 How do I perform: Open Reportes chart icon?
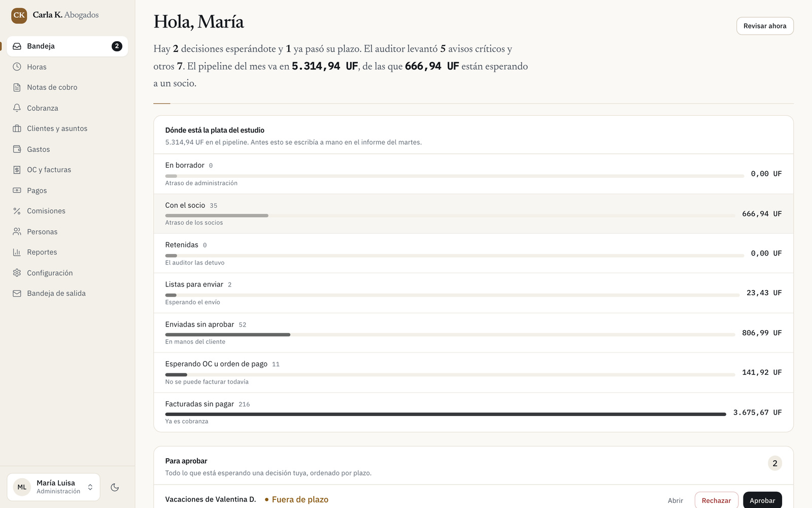[x=17, y=252]
